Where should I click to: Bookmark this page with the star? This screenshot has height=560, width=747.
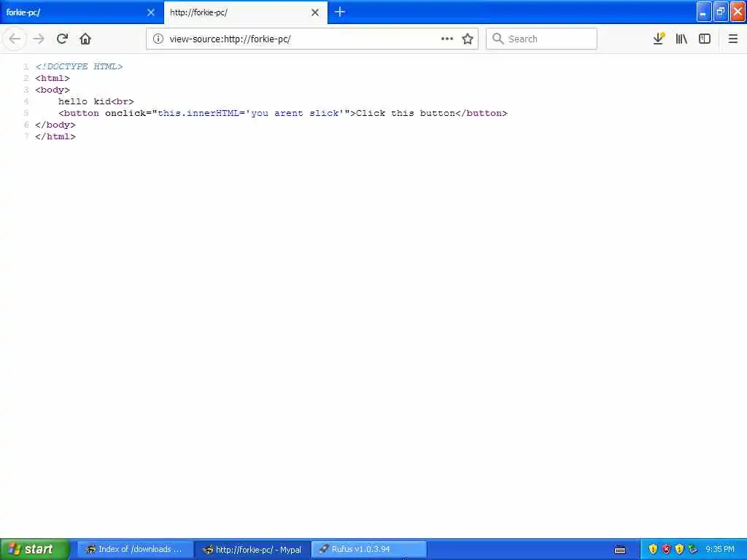pyautogui.click(x=468, y=39)
